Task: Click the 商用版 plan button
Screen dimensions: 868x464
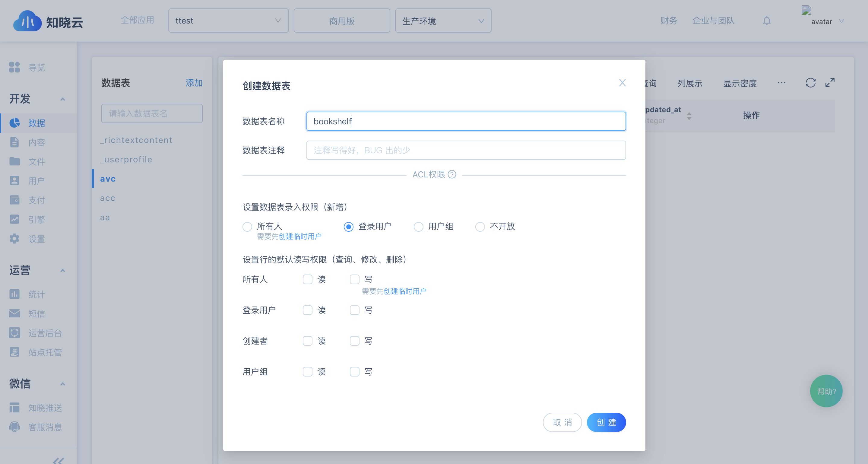Action: point(342,21)
